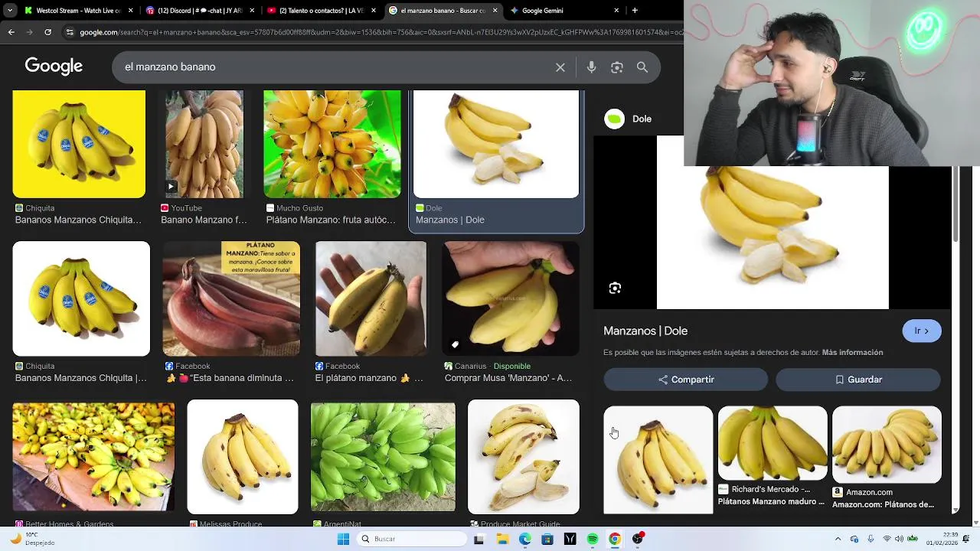980x551 pixels.
Task: Open Task View in the taskbar
Action: tap(479, 539)
